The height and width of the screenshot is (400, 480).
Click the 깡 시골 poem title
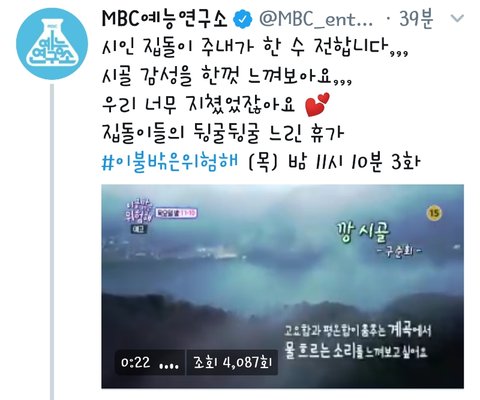[x=363, y=232]
